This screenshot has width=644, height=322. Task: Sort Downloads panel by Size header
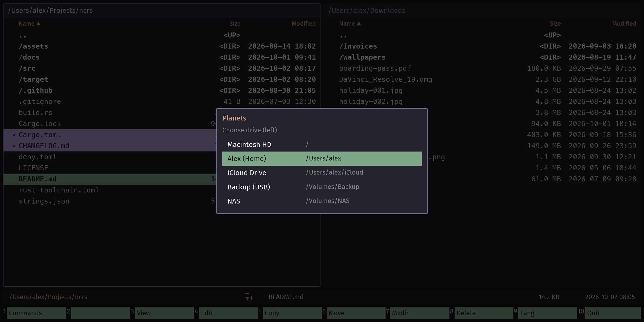555,24
